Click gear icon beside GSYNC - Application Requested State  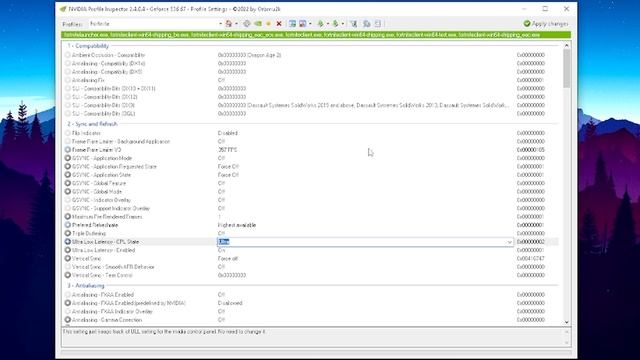pyautogui.click(x=68, y=167)
